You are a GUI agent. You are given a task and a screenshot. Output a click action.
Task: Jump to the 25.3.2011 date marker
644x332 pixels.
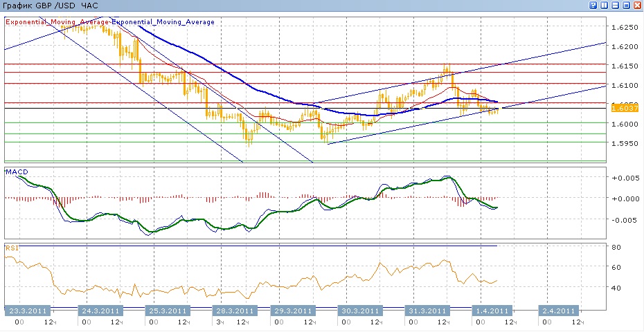(167, 311)
